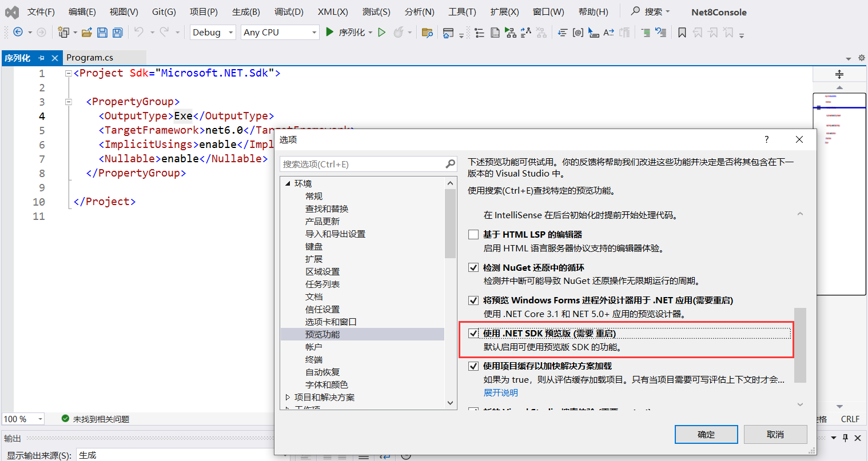
Task: Click the [@] toolbar icon
Action: click(x=578, y=33)
